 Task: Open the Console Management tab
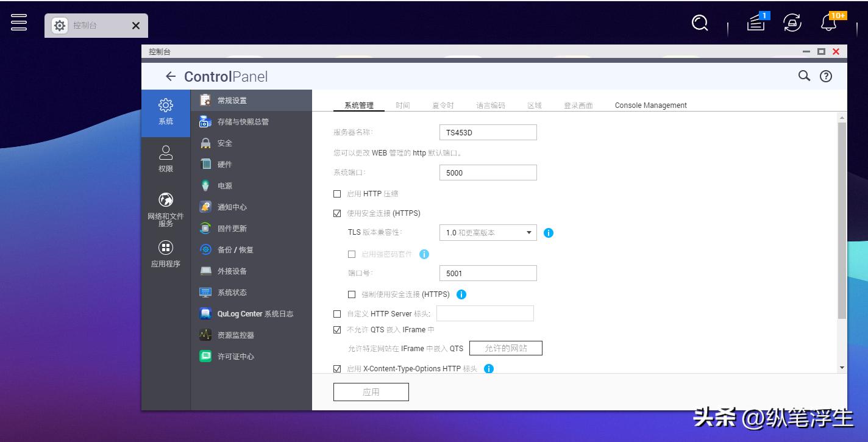click(x=650, y=105)
